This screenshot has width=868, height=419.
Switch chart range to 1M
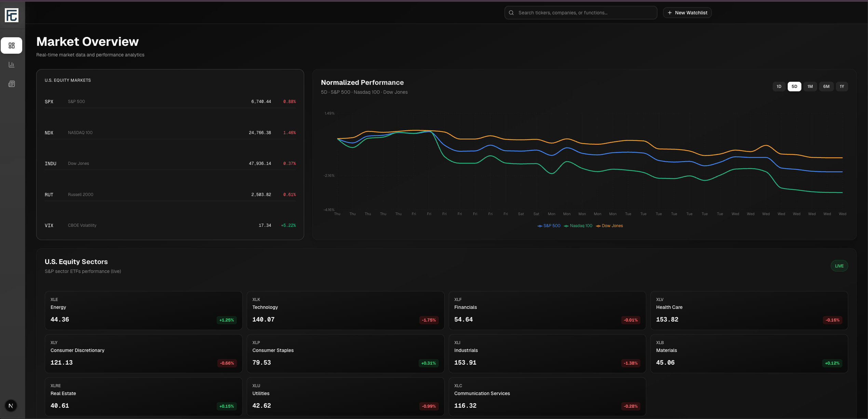pyautogui.click(x=810, y=87)
